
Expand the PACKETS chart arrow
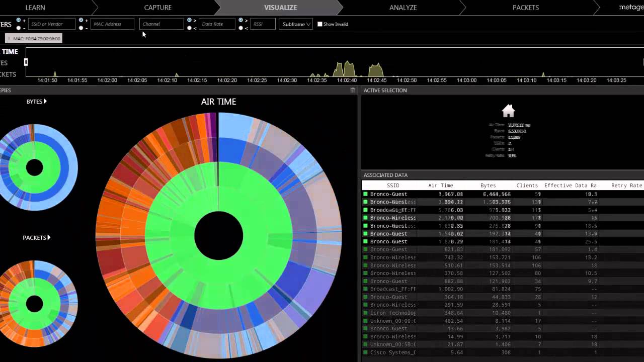tap(48, 238)
